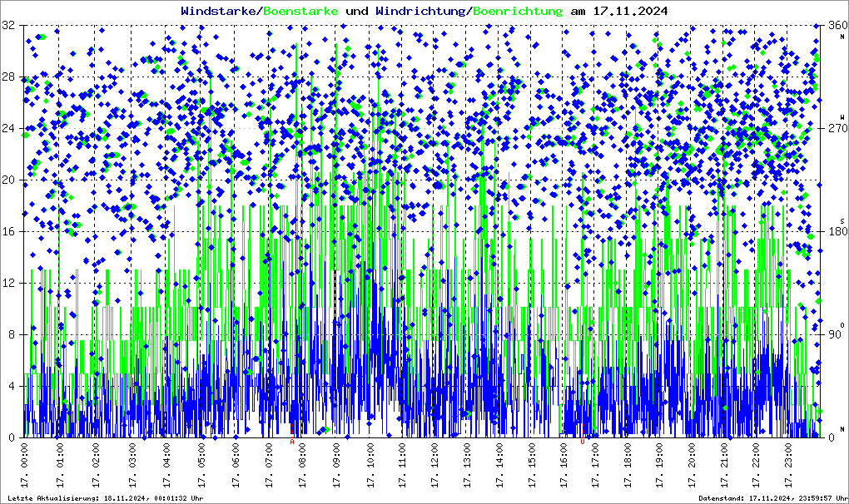Click the left axis value 20
849x504 pixels.
click(x=8, y=180)
